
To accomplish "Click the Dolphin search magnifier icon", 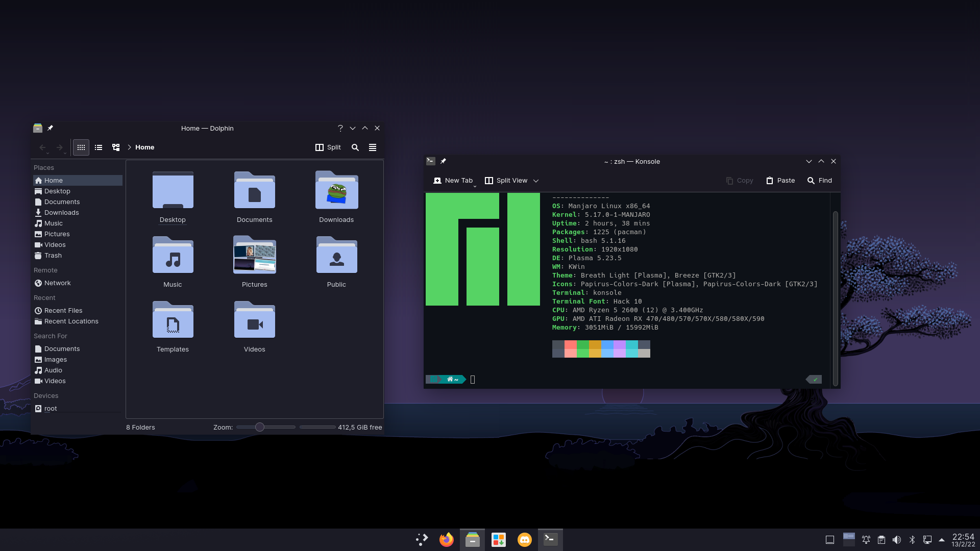I will (355, 147).
